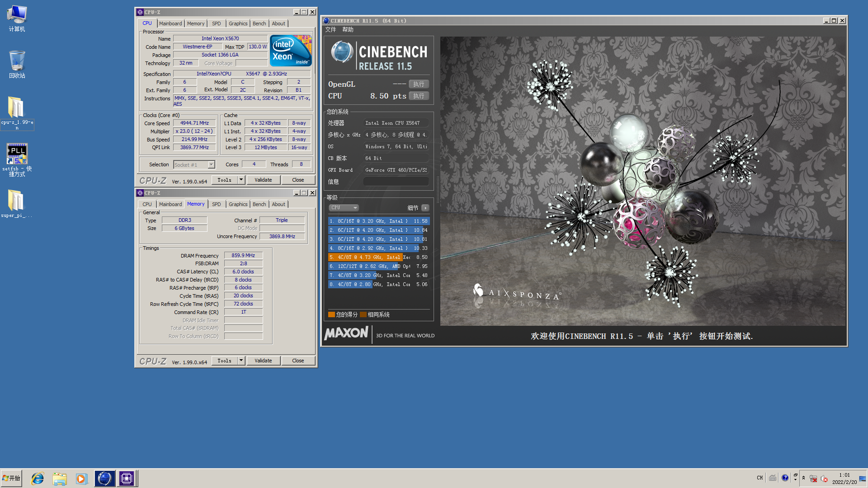Switch to Graphics tab in lower CPU-Z window
The width and height of the screenshot is (868, 488).
point(238,204)
